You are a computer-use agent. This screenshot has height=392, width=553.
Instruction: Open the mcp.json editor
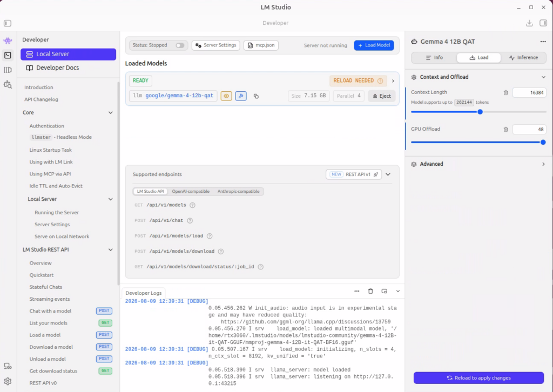coord(261,45)
